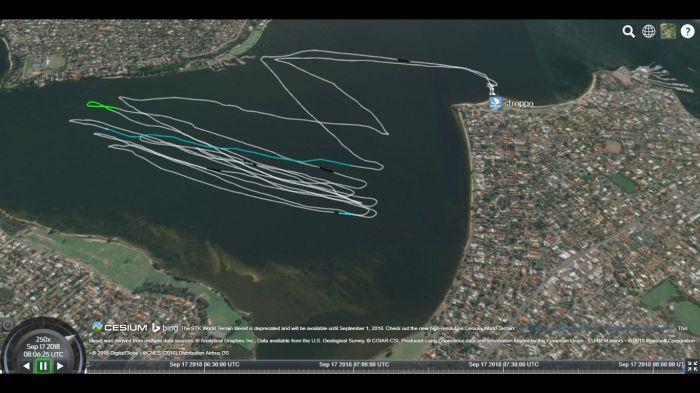Screen dimensions: 700x393
Task: Jump timeline to 06:30:00 UTC mark
Action: (204, 364)
